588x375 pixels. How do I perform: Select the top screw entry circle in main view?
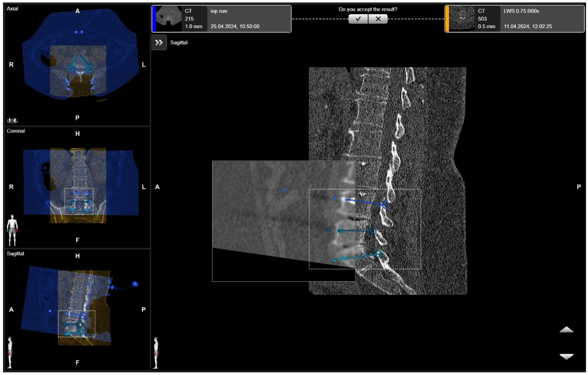(385, 205)
